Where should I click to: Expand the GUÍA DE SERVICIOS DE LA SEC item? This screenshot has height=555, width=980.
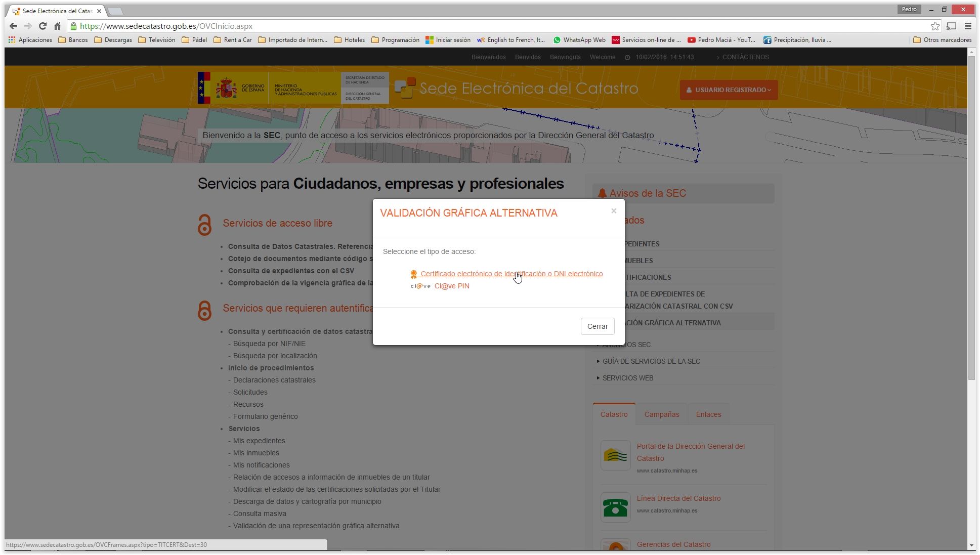pyautogui.click(x=651, y=361)
